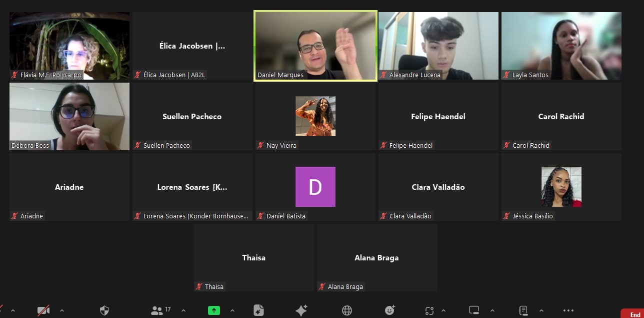Click muted mic icon beside Clara Valladão label
644x318 pixels.
[383, 216]
